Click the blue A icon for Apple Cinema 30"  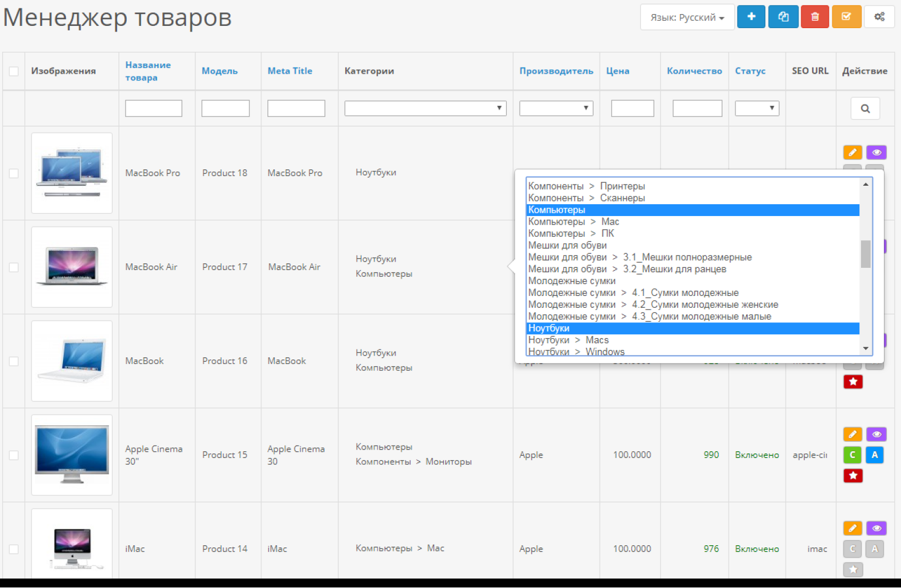(x=875, y=455)
